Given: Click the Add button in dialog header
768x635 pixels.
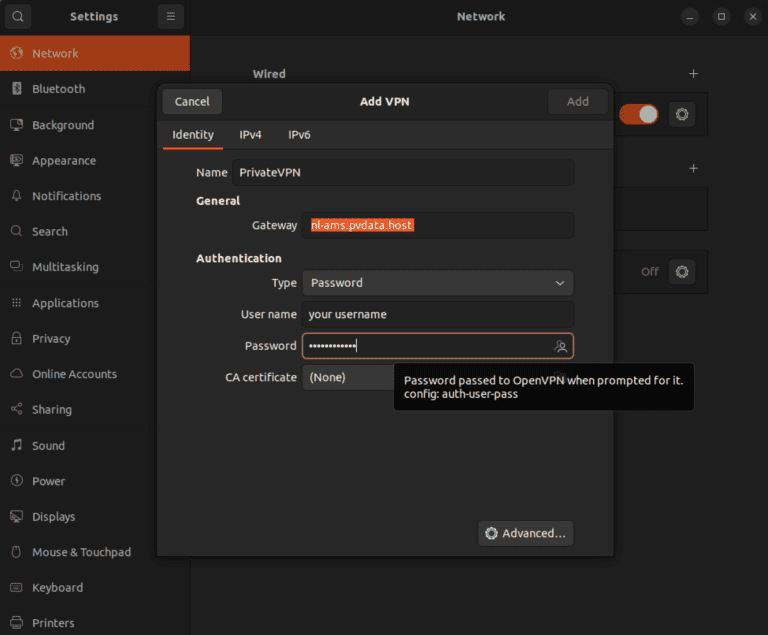Looking at the screenshot, I should (577, 102).
